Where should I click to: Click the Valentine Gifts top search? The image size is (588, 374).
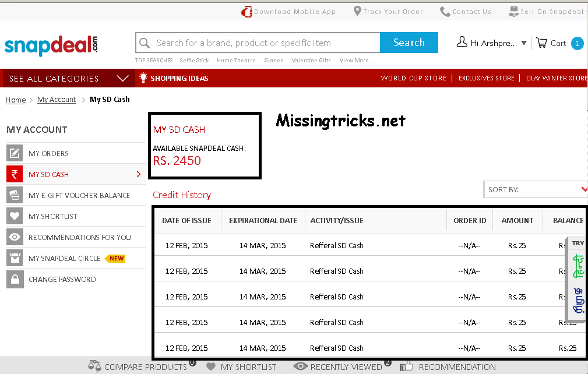coord(311,61)
